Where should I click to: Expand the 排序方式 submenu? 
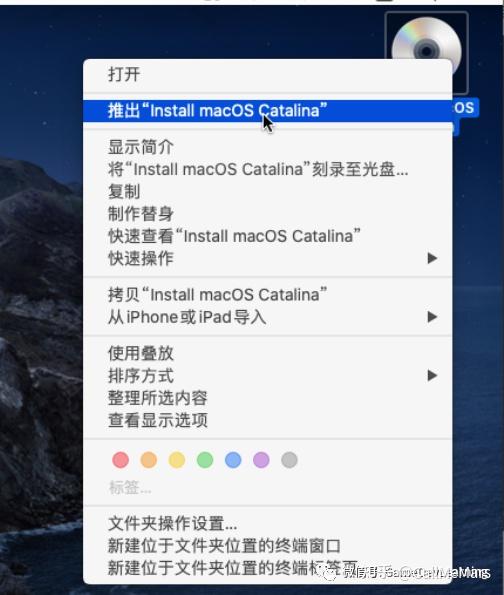coord(268,376)
